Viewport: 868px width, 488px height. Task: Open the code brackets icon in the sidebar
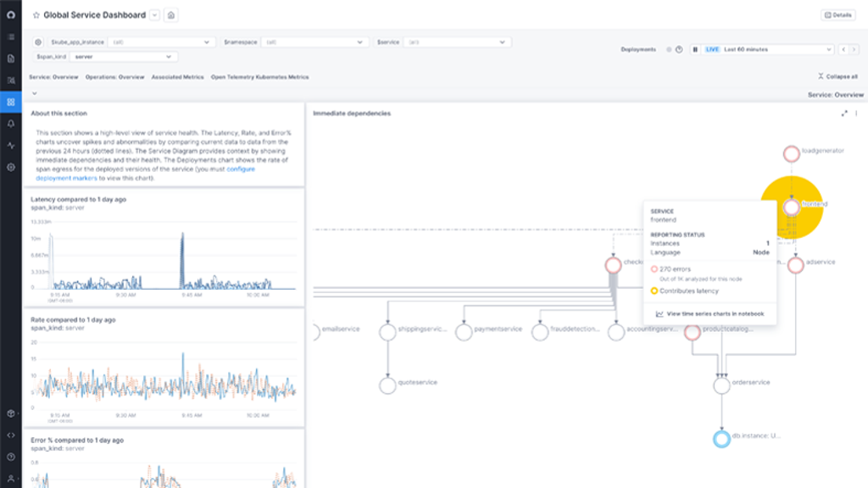(10, 435)
